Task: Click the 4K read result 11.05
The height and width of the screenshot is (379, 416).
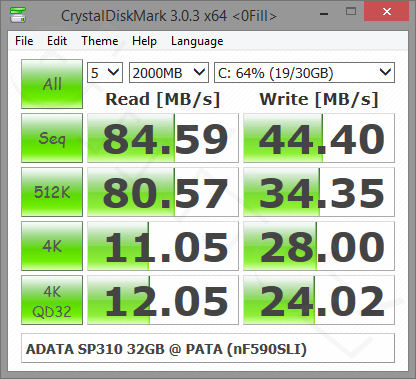Action: coord(163,246)
